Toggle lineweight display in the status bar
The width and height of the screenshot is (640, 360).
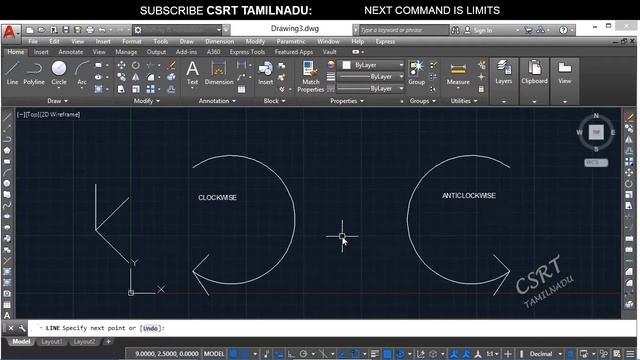tap(375, 354)
